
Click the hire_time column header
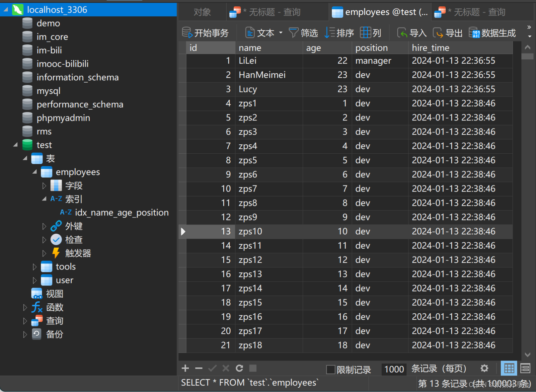pos(460,48)
